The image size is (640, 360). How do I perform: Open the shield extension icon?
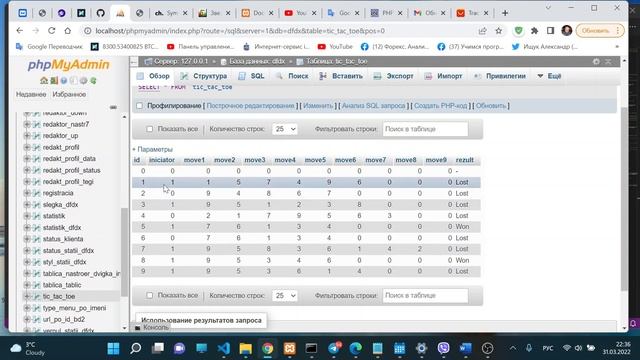518,31
